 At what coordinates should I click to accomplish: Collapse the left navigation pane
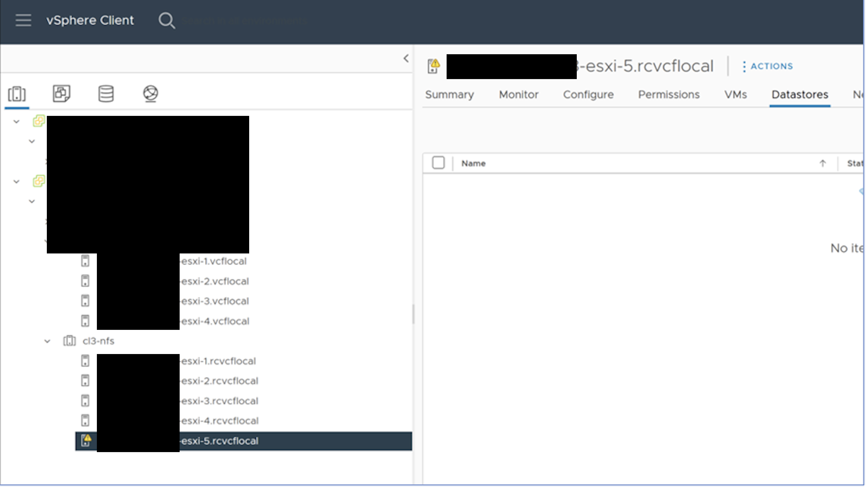tap(406, 58)
